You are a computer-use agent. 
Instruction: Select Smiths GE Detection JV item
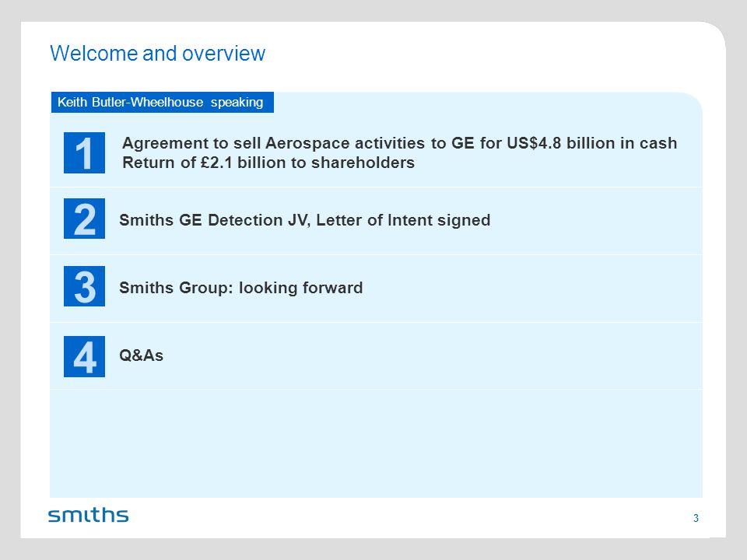(305, 220)
